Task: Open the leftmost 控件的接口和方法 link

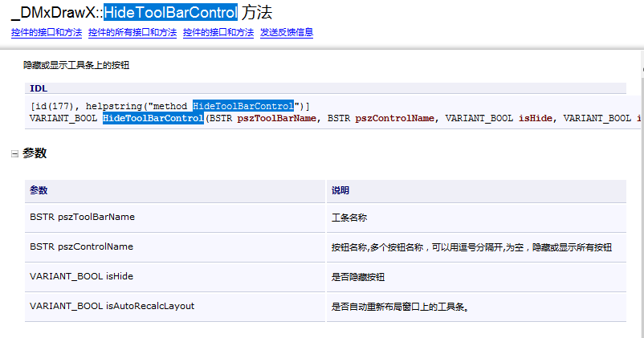Action: point(47,33)
